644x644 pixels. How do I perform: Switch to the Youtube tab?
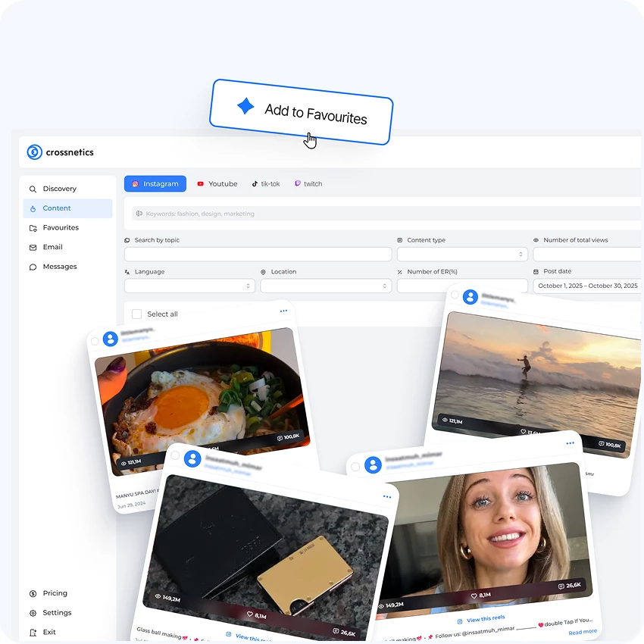[217, 184]
